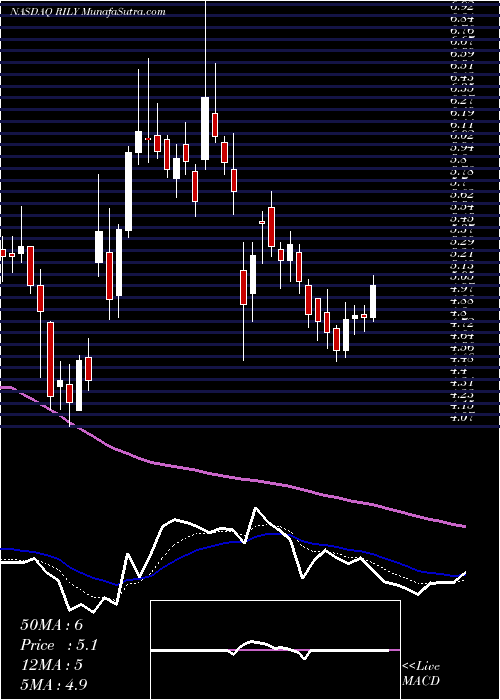Click the '<<Live MACD' label
This screenshot has width=500, height=700.
tap(421, 674)
